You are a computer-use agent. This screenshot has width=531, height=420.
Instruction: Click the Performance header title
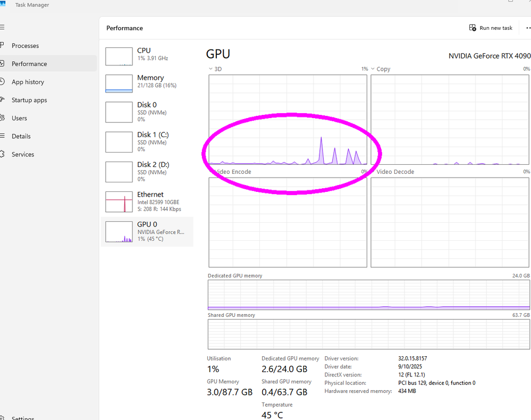tap(124, 28)
